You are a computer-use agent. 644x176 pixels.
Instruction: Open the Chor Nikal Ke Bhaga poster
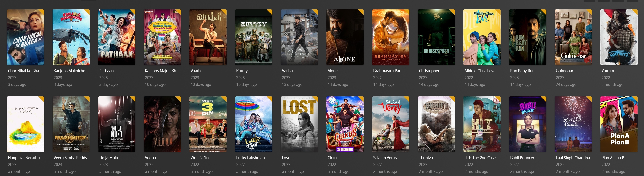pos(25,37)
